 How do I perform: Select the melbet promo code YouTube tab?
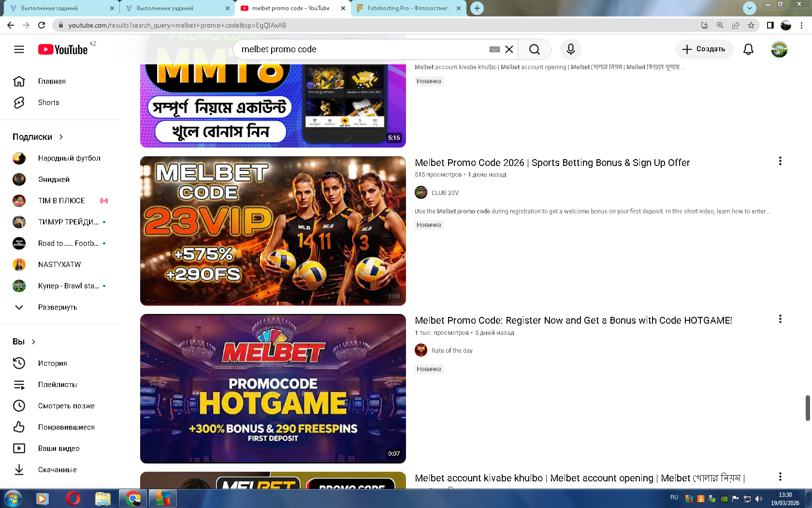(x=293, y=8)
